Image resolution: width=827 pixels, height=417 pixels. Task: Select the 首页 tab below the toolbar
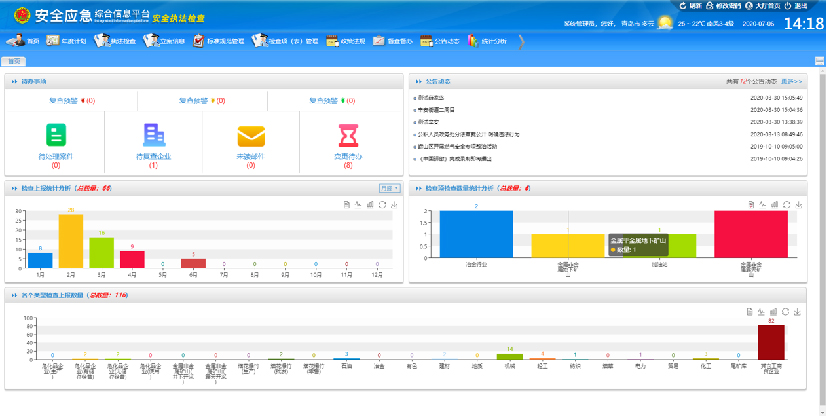pyautogui.click(x=14, y=61)
